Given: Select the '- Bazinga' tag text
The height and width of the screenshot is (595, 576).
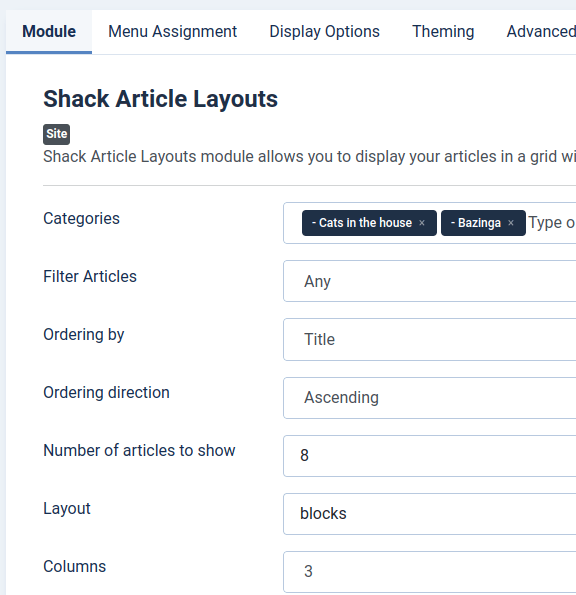Looking at the screenshot, I should pos(476,223).
